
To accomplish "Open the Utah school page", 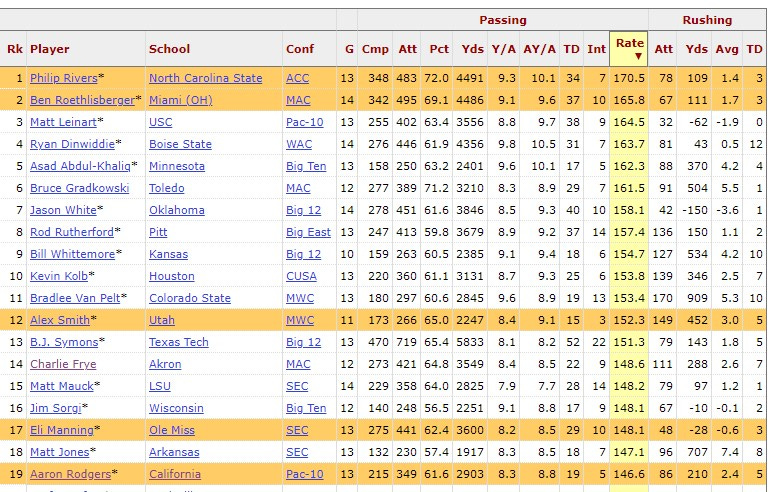I will (x=162, y=320).
